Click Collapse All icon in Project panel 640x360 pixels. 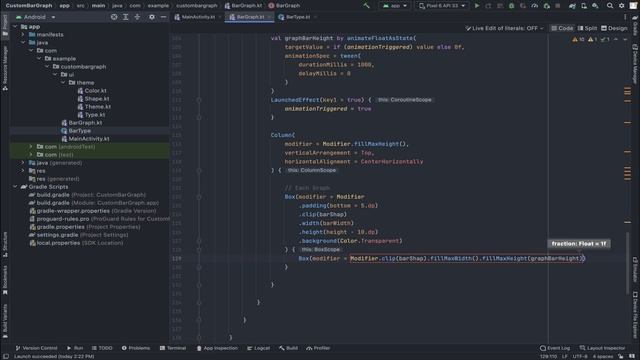tap(138, 17)
